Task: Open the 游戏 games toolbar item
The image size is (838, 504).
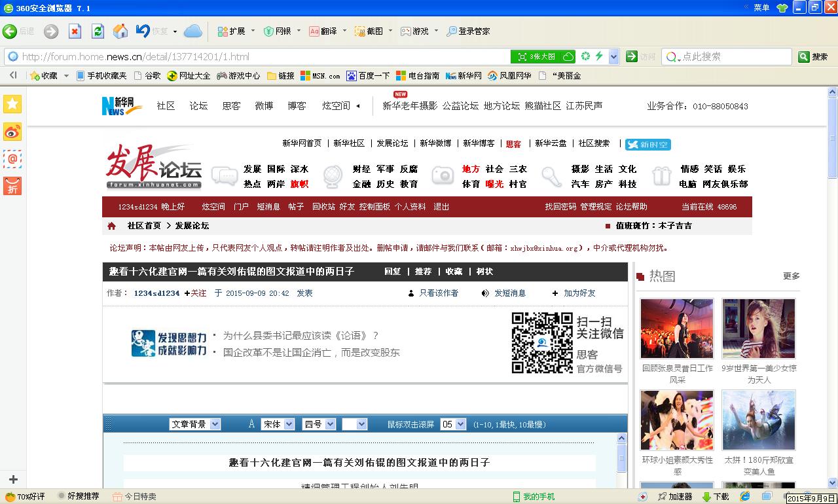Action: (414, 31)
